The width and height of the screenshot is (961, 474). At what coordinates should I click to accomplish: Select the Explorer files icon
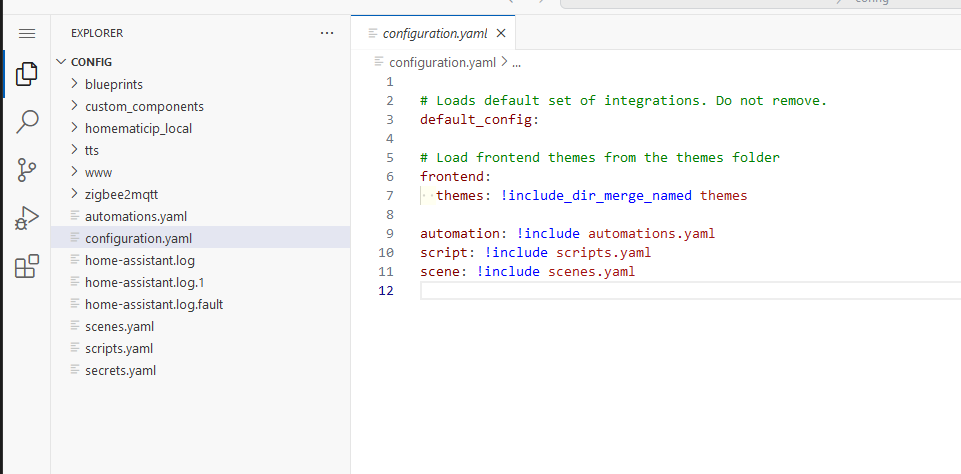click(27, 75)
